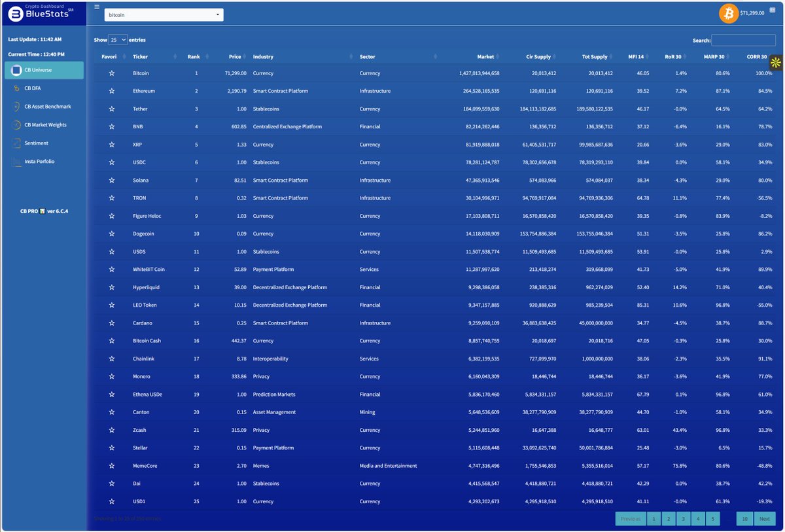This screenshot has height=532, width=785.
Task: Go to the Next page
Action: coord(763,519)
